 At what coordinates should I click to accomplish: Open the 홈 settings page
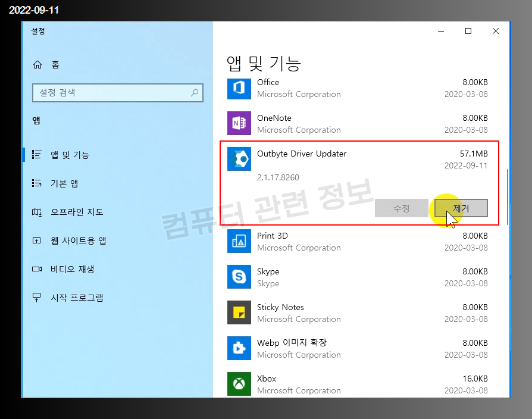pos(55,64)
